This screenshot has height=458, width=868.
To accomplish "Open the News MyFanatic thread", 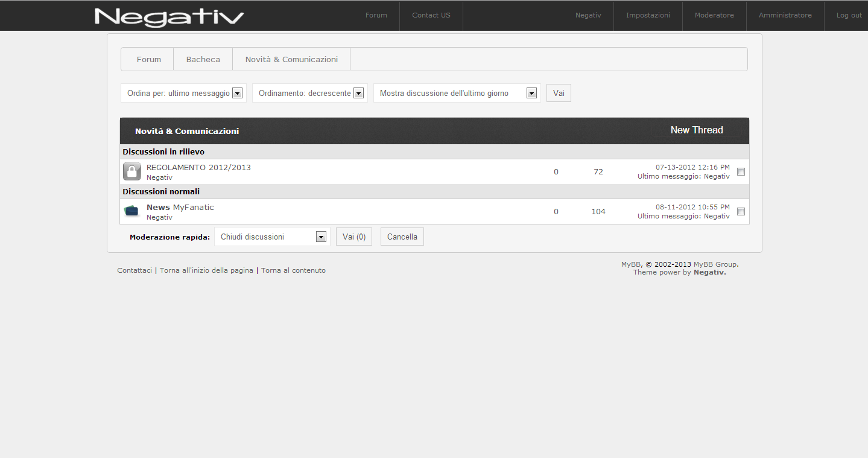I will (180, 207).
